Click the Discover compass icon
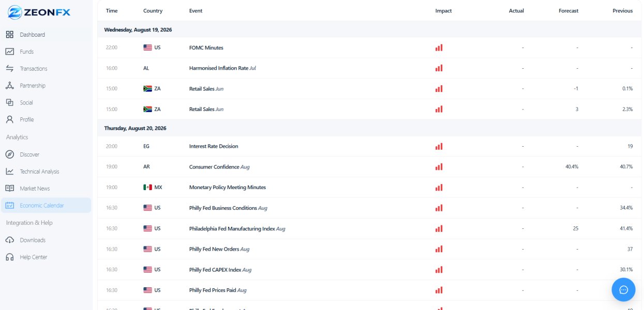The height and width of the screenshot is (310, 644). pos(9,154)
